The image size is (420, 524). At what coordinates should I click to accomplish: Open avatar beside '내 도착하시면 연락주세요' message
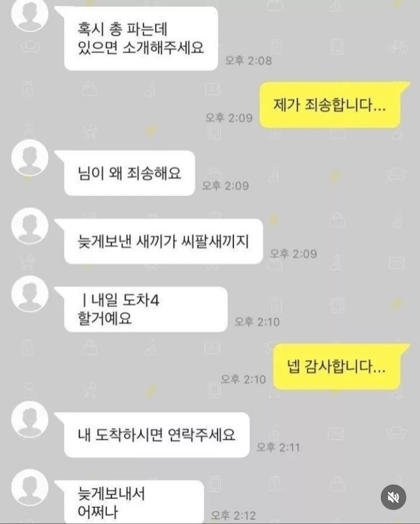30,420
